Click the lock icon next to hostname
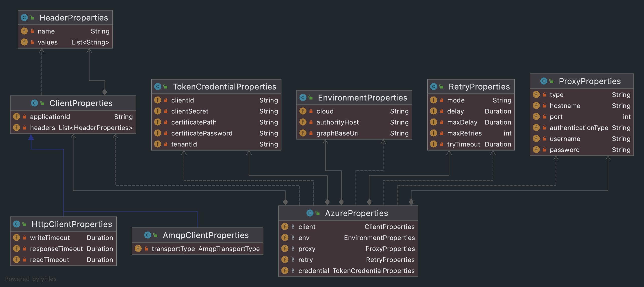644x287 pixels. point(544,106)
